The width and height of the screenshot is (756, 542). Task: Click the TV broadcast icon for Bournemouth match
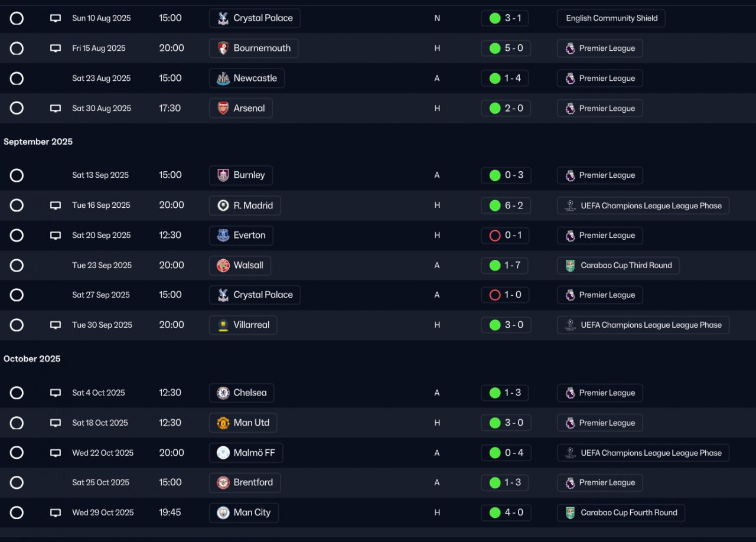click(x=56, y=48)
